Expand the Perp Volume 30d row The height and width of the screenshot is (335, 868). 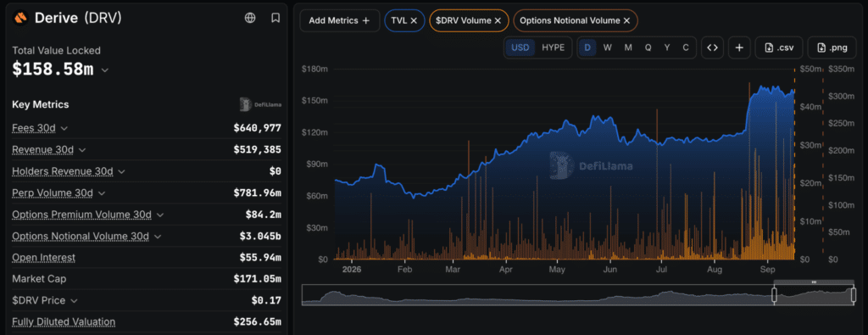[x=102, y=193]
